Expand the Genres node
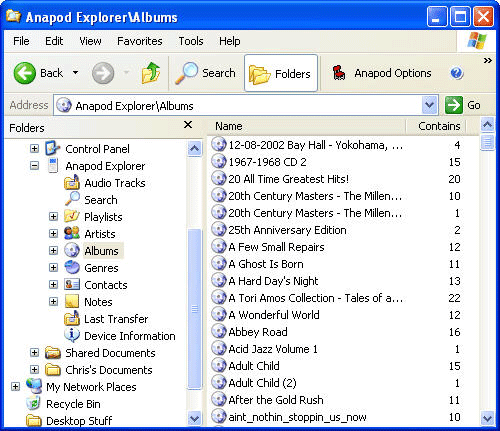The height and width of the screenshot is (431, 500). 53,267
